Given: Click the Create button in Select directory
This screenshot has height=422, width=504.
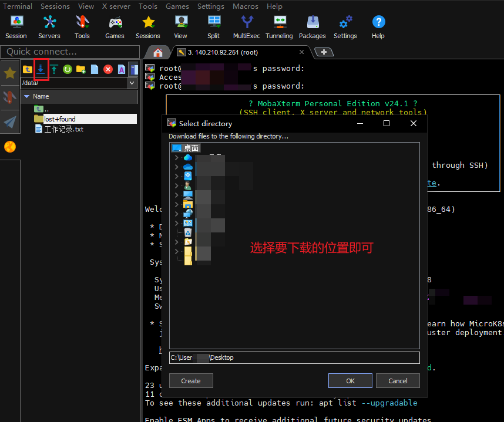Looking at the screenshot, I should (191, 381).
